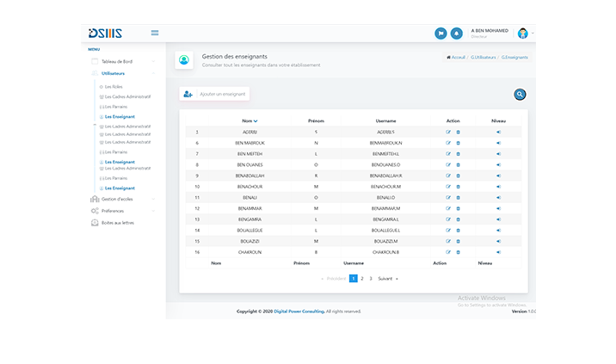Screen dimensions: 616x364
Task: Click the blue search icon button
Action: pyautogui.click(x=519, y=94)
